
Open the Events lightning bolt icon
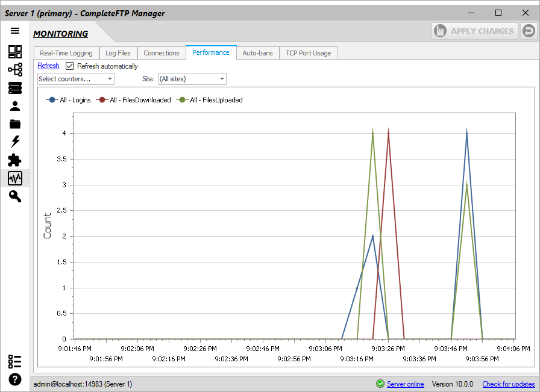15,142
